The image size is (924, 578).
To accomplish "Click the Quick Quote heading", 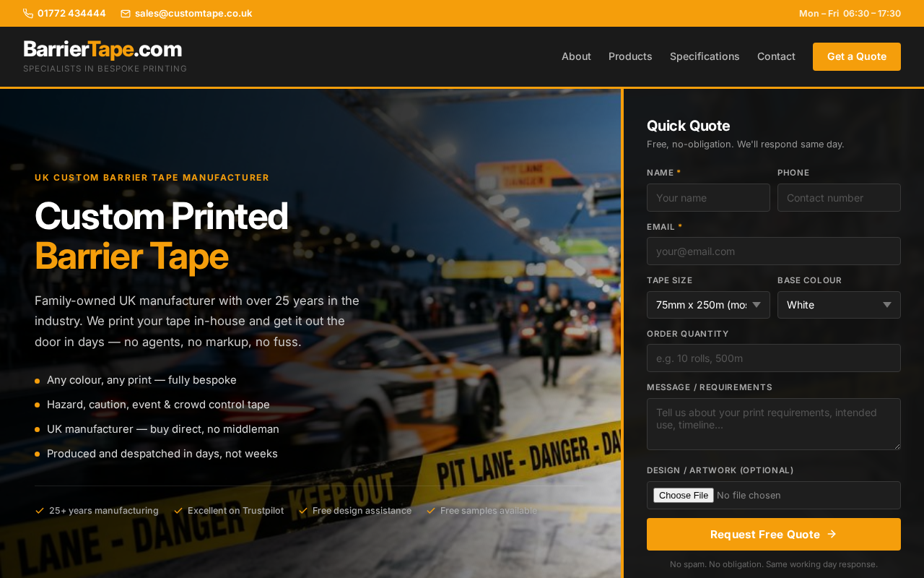I will 689,126.
